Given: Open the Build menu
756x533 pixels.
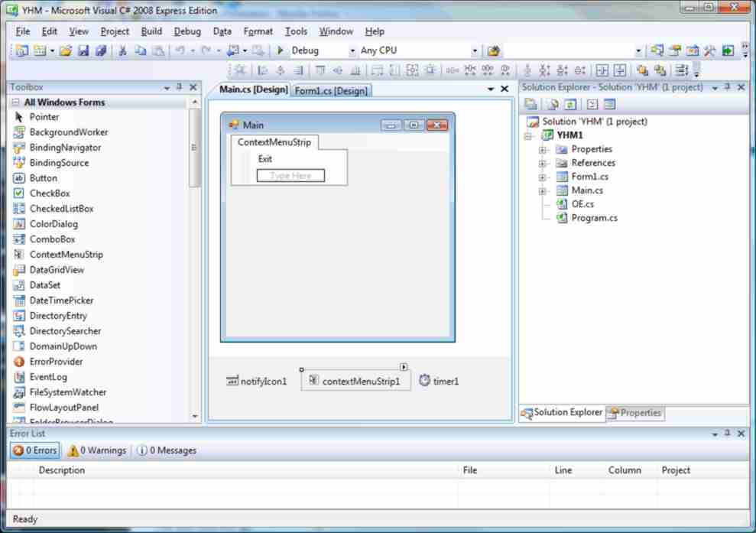Looking at the screenshot, I should point(151,31).
